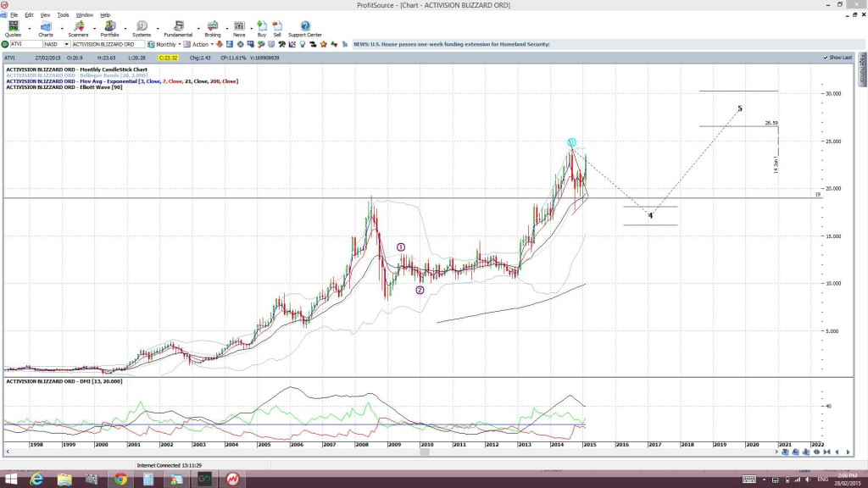Click the blue save disk icon
The width and height of the screenshot is (868, 488).
coord(230,44)
